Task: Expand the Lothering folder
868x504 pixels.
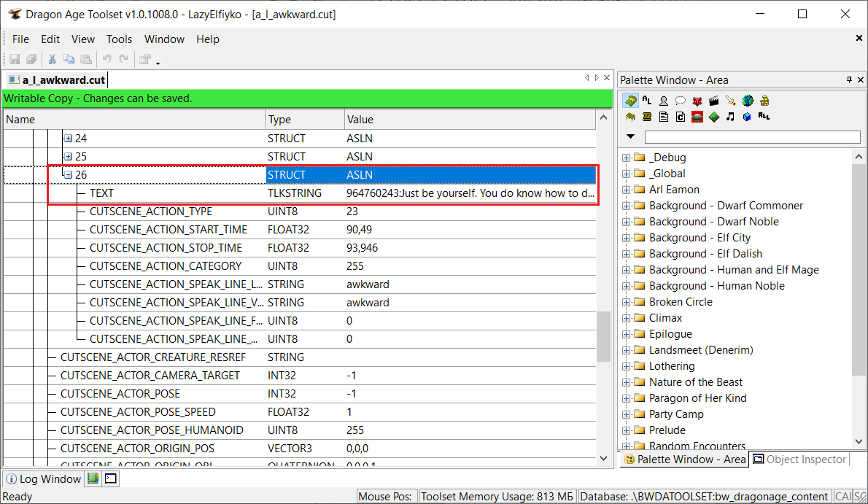Action: click(626, 367)
